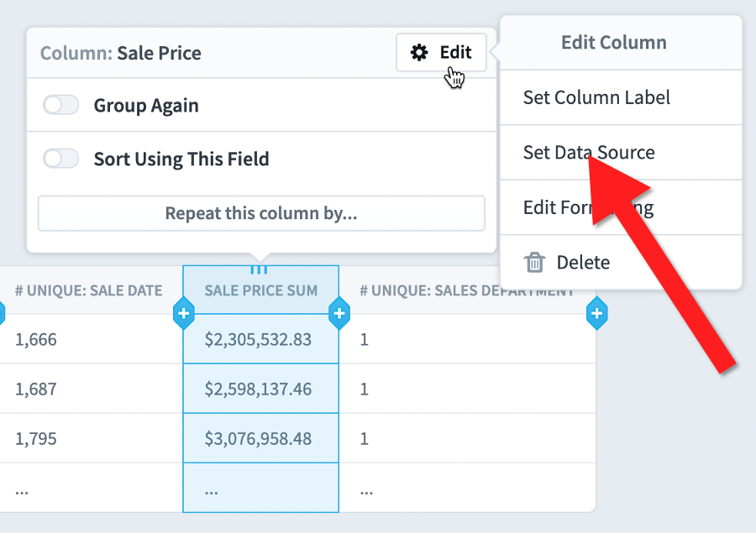Viewport: 756px width, 533px height.
Task: Open Repeat this column by... selector
Action: 261,213
